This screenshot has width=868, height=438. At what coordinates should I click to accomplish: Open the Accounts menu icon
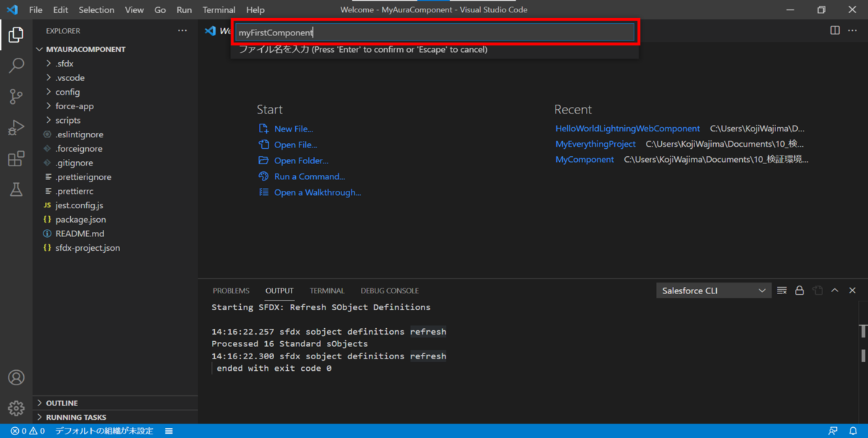tap(16, 378)
